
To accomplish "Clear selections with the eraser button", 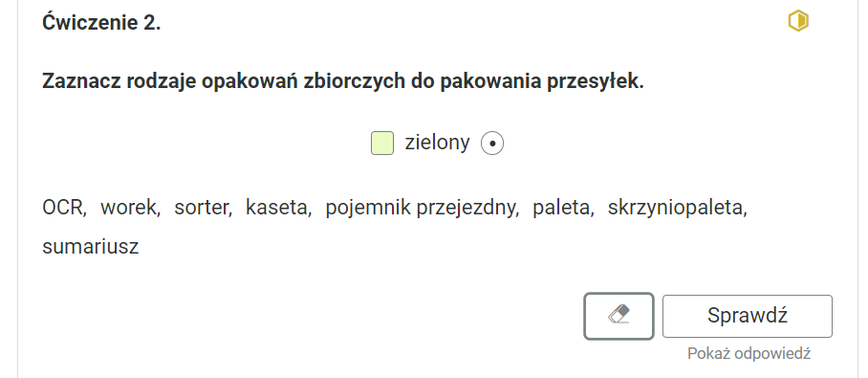I will click(618, 316).
